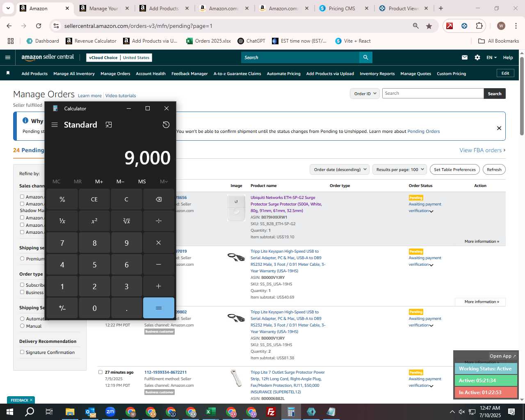Select the Automated shipping radio button
The image size is (525, 420).
click(x=22, y=319)
